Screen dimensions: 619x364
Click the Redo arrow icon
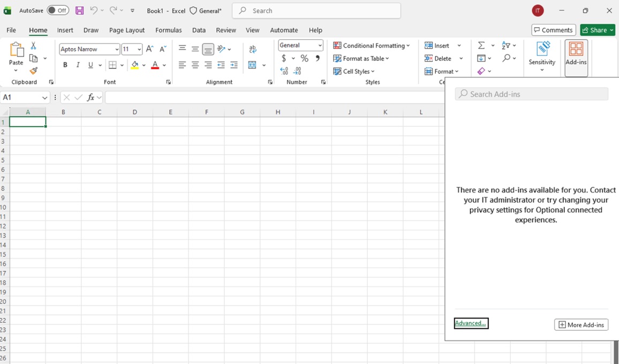click(x=113, y=11)
